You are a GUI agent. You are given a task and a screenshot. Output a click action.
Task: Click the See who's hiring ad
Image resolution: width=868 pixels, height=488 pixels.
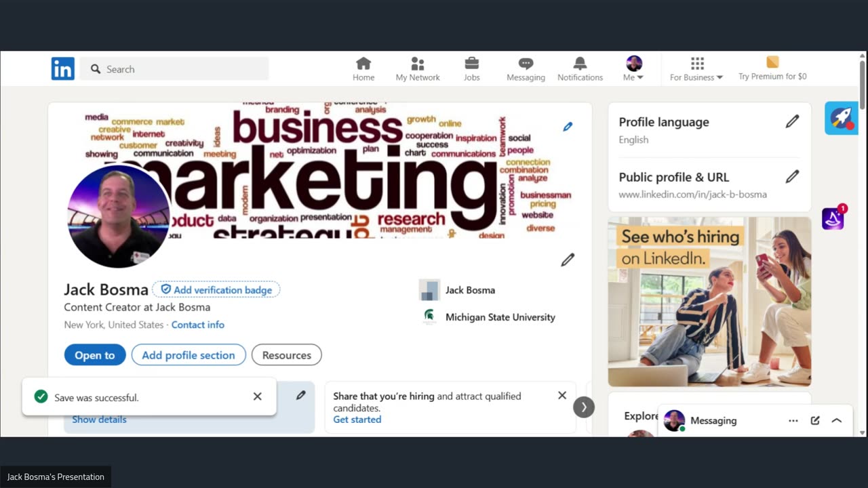pos(709,302)
